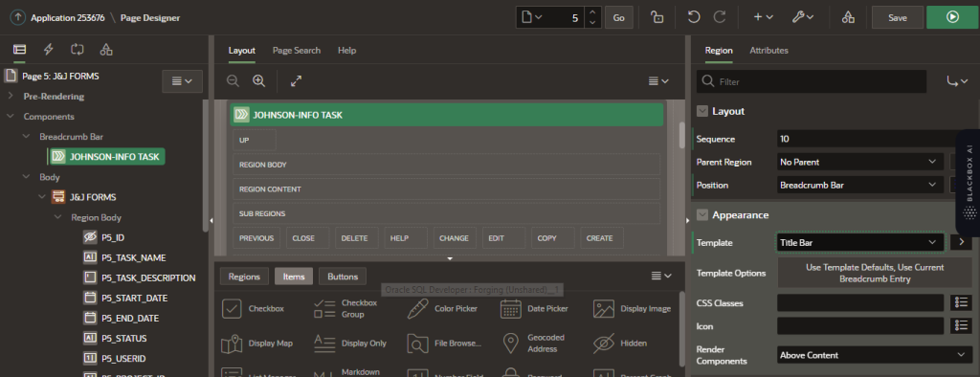980x377 pixels.
Task: Expand the Pre-Rendering tree node
Action: pyautogui.click(x=11, y=97)
